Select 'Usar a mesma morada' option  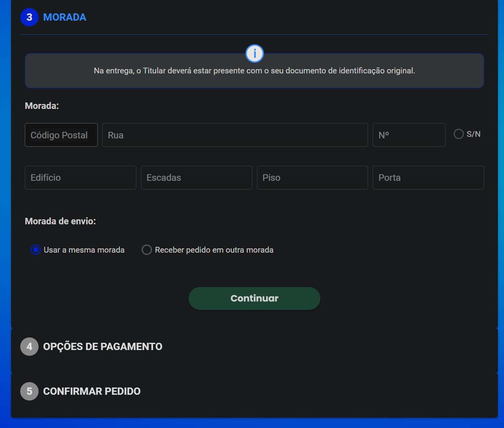(x=36, y=250)
